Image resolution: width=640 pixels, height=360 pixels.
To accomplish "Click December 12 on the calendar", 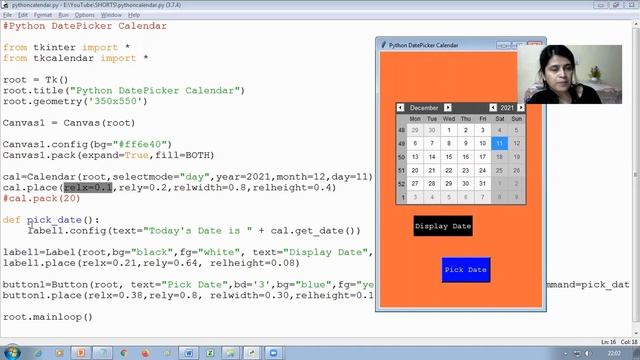I will 516,143.
